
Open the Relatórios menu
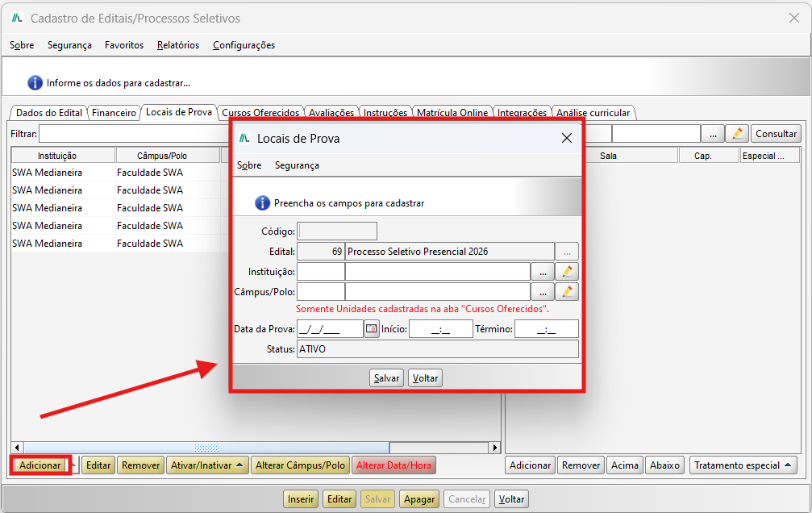click(178, 45)
